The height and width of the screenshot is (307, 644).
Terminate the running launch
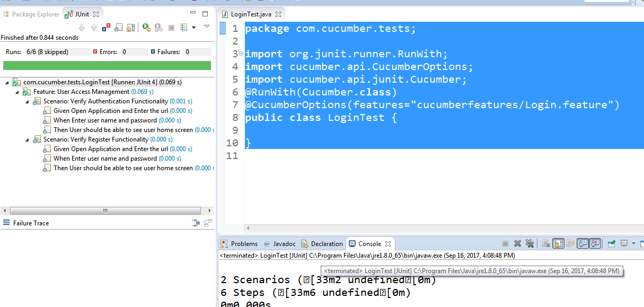point(505,243)
